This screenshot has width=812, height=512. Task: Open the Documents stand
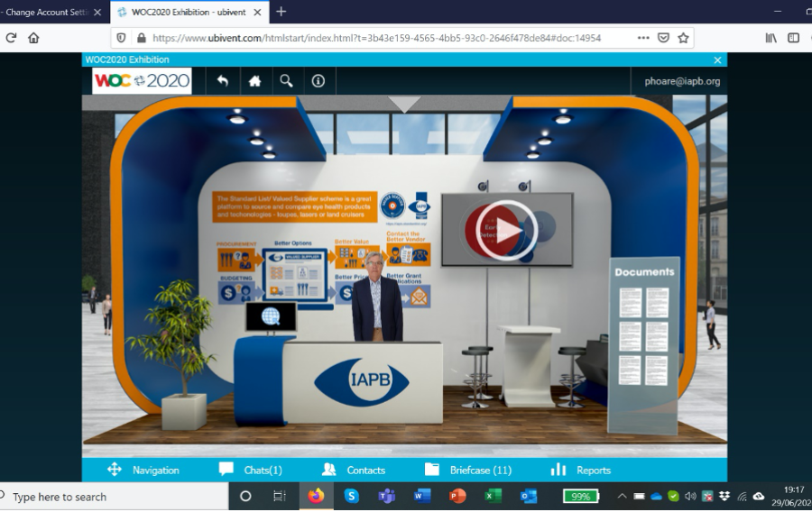point(643,345)
